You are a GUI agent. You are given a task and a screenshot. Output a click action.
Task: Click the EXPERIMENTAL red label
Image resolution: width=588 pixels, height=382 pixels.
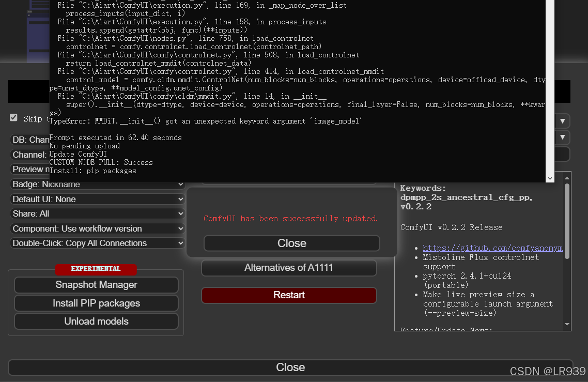96,269
